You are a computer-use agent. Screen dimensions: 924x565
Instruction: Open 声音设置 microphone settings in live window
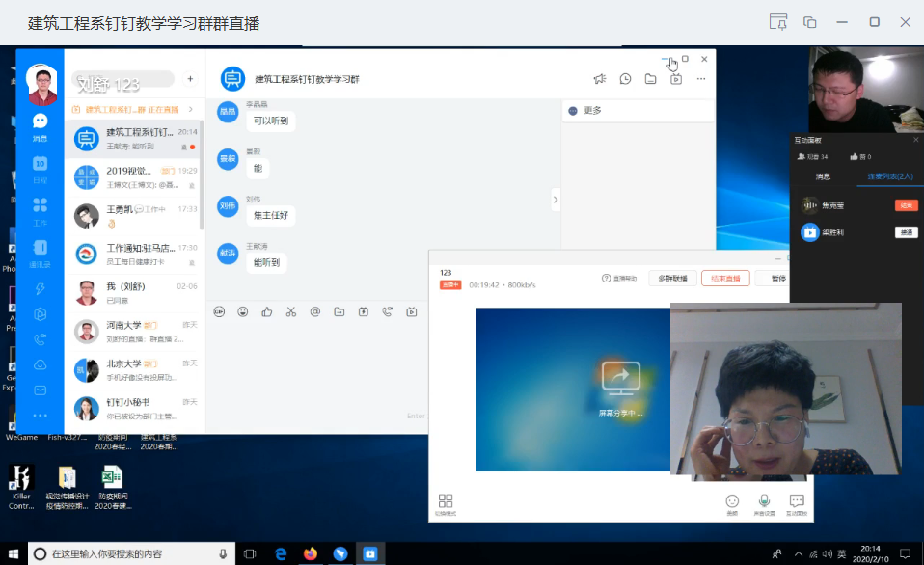point(764,504)
